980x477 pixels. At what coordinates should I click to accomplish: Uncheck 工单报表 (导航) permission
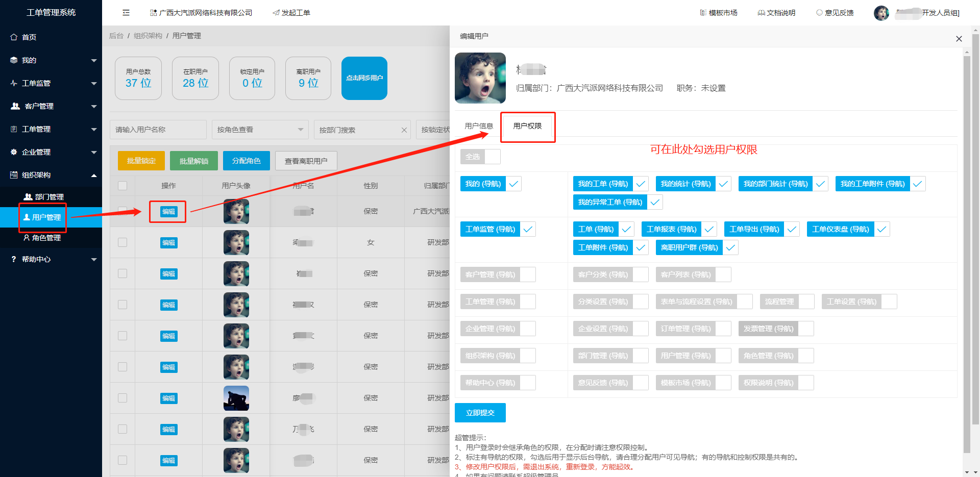[709, 229]
